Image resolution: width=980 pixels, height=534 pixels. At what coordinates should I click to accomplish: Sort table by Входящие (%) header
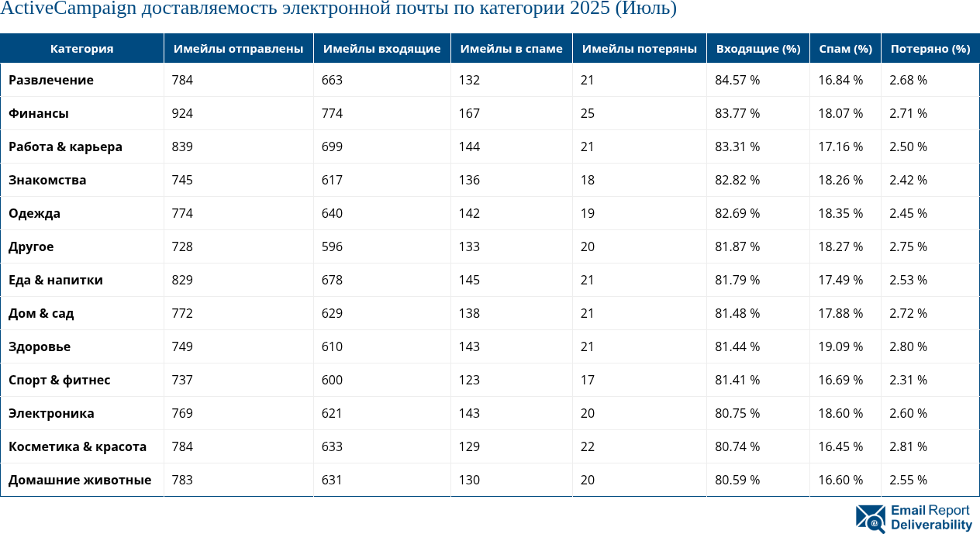click(x=757, y=49)
